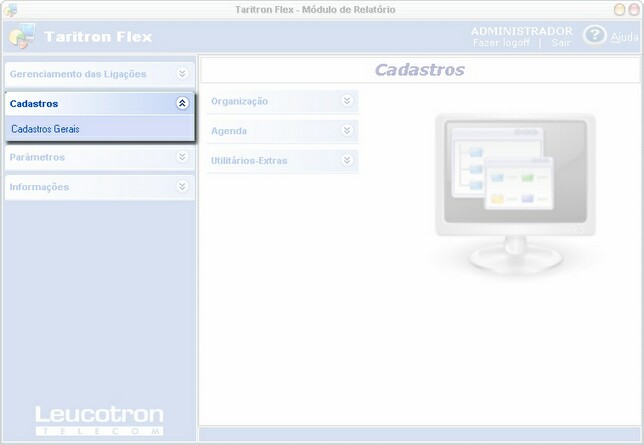Image resolution: width=644 pixels, height=445 pixels.
Task: Expand the Utilitários-Extras chevron
Action: (347, 160)
